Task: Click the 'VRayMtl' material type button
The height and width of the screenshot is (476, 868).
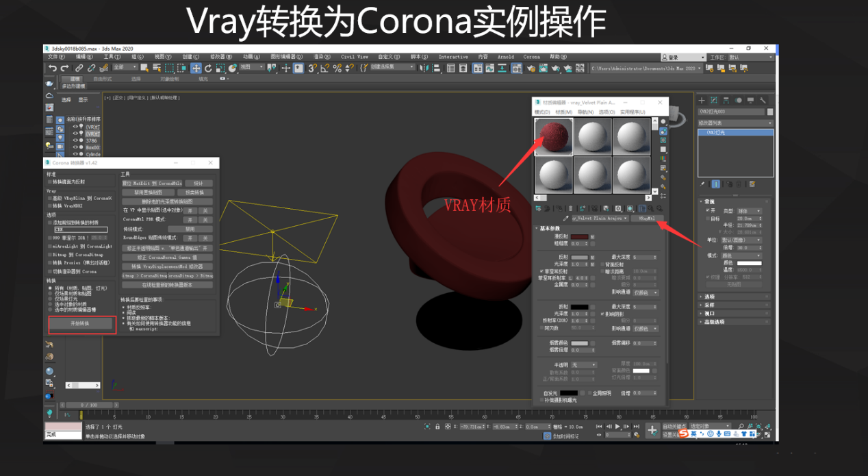Action: pyautogui.click(x=646, y=218)
